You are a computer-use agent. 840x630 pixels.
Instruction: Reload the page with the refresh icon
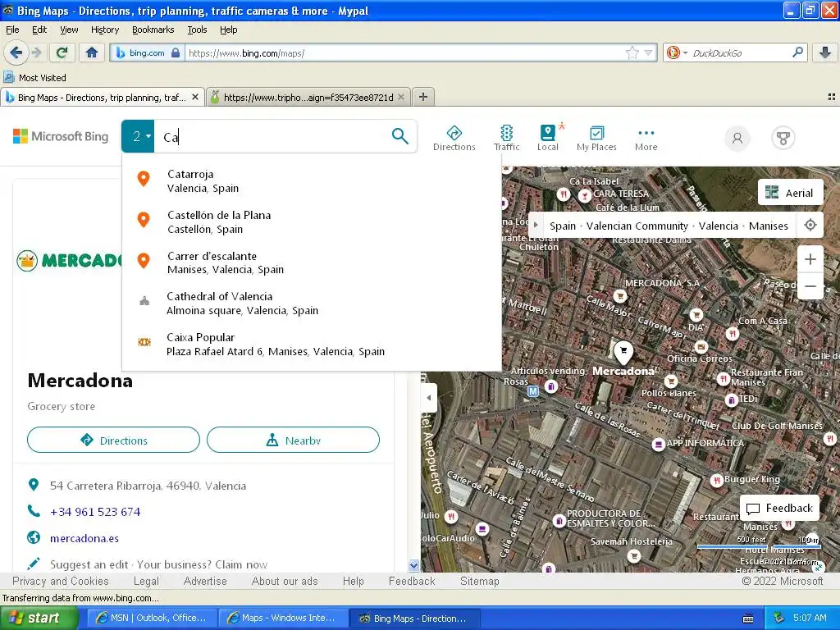pyautogui.click(x=62, y=52)
